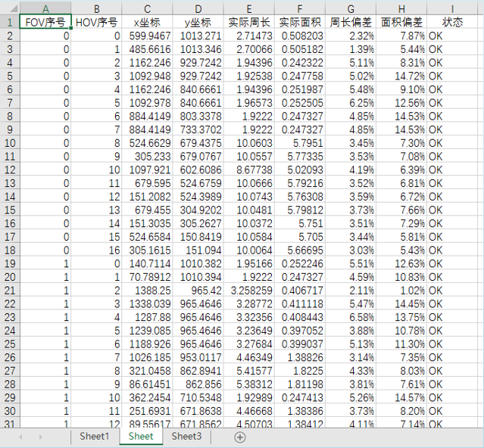Select column I header
The image size is (484, 448).
452,8
